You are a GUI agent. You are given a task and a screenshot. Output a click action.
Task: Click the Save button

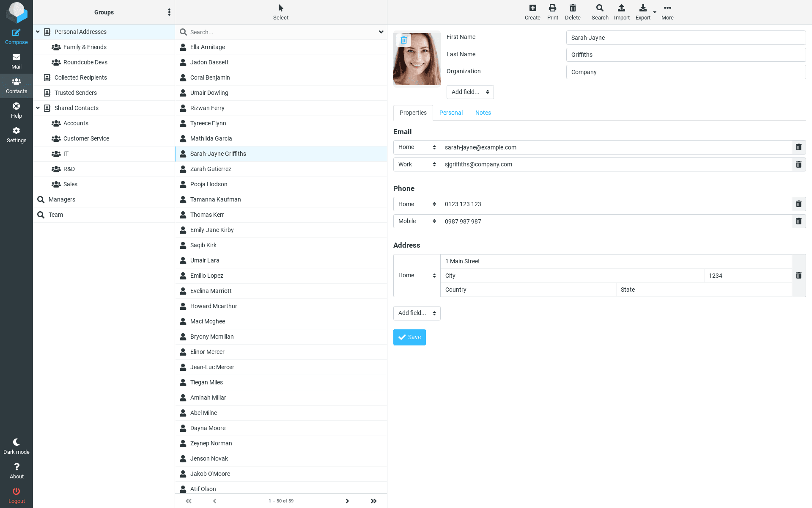point(409,337)
